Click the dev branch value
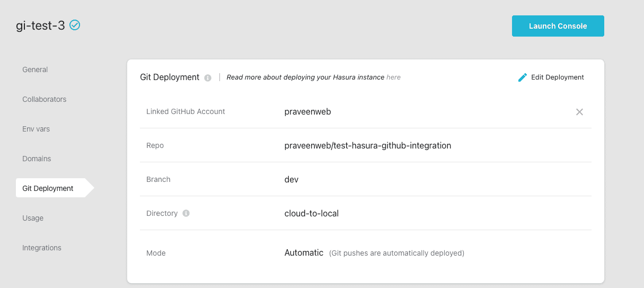This screenshot has width=644, height=288. tap(292, 179)
